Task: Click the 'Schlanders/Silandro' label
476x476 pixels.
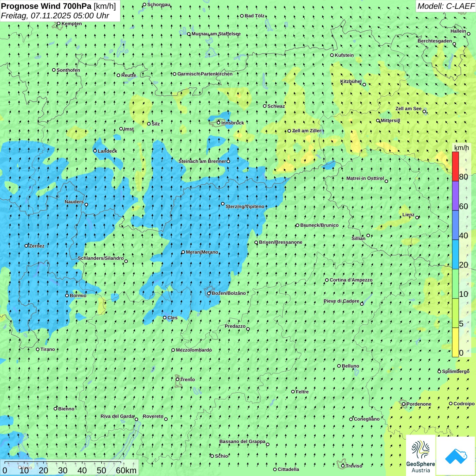Action: [101, 258]
